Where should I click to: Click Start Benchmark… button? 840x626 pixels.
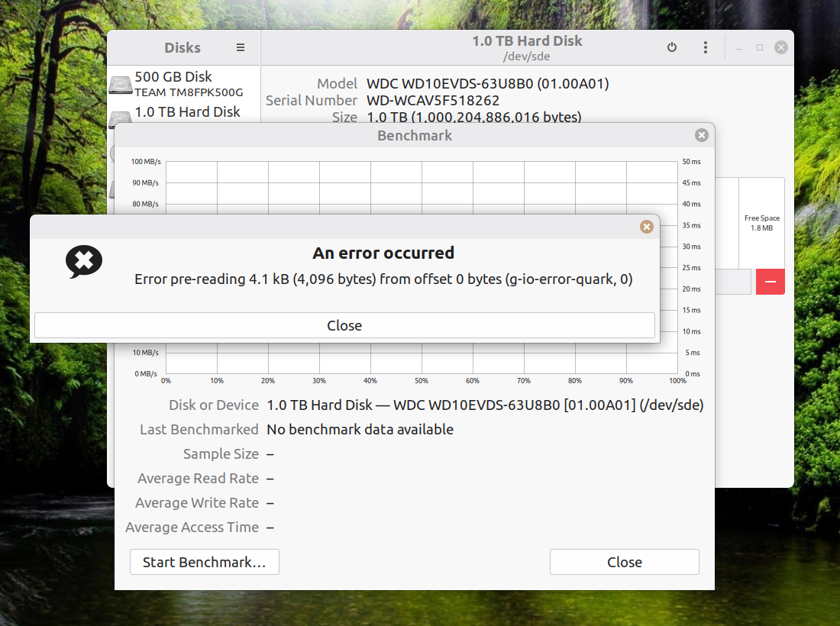(x=204, y=562)
